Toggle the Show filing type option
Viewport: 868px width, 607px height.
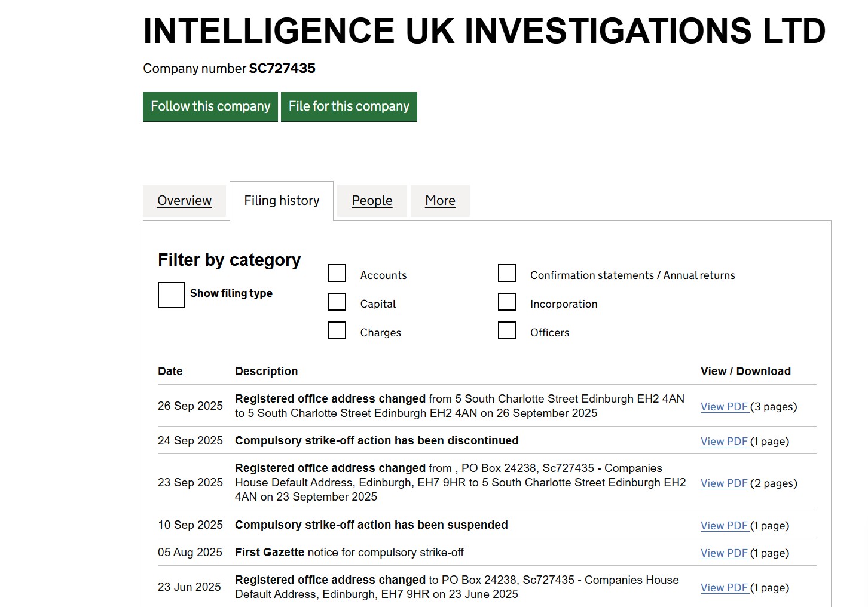pos(170,295)
